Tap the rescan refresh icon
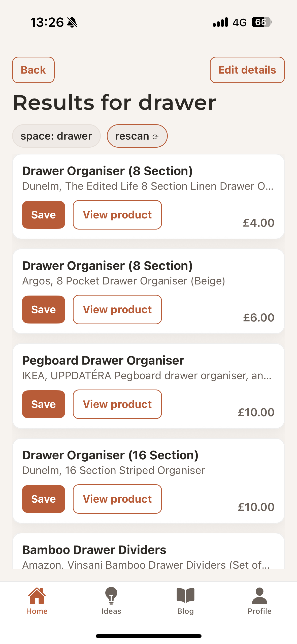This screenshot has width=297, height=644. (x=155, y=137)
